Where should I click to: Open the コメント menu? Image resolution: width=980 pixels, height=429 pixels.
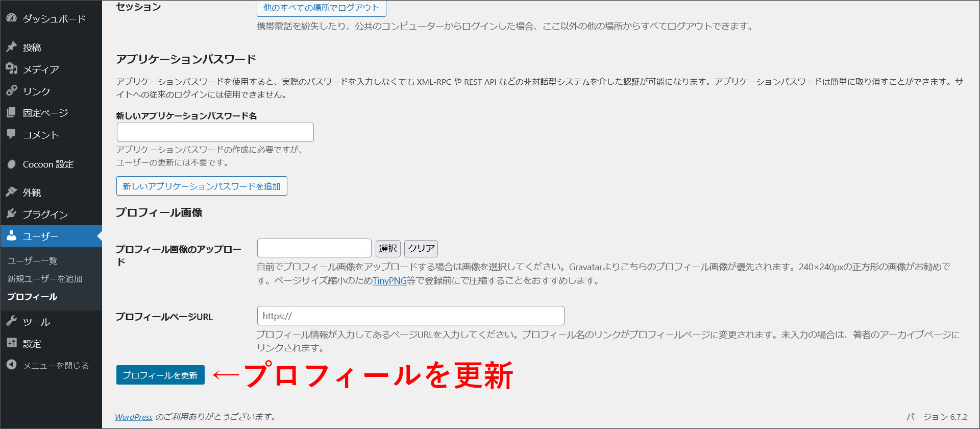(x=51, y=135)
